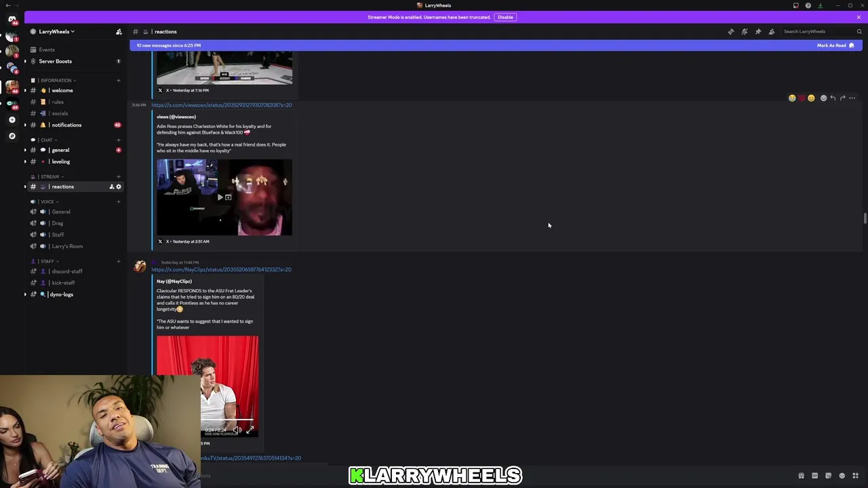Switch to the welcome channel
This screenshot has width=868, height=488.
pyautogui.click(x=75, y=91)
